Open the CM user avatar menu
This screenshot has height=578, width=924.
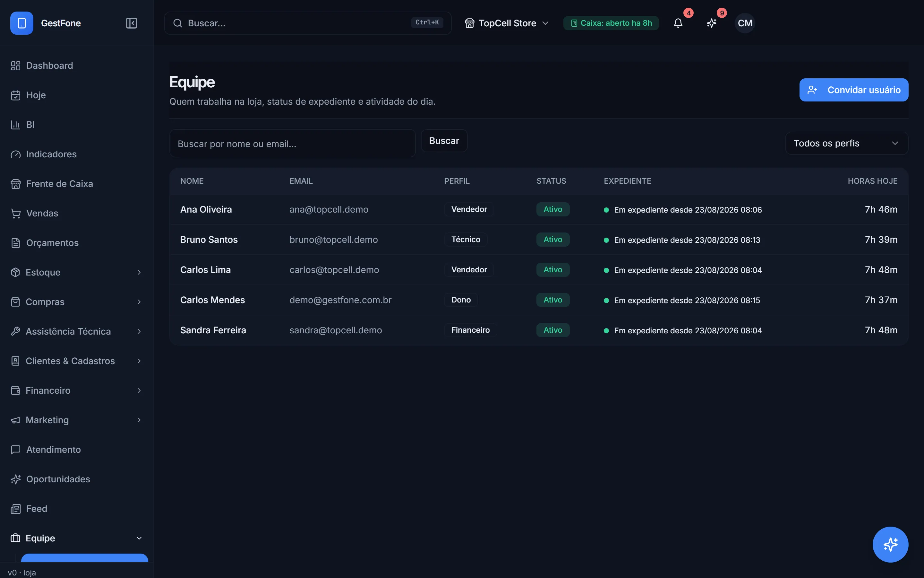(x=745, y=23)
